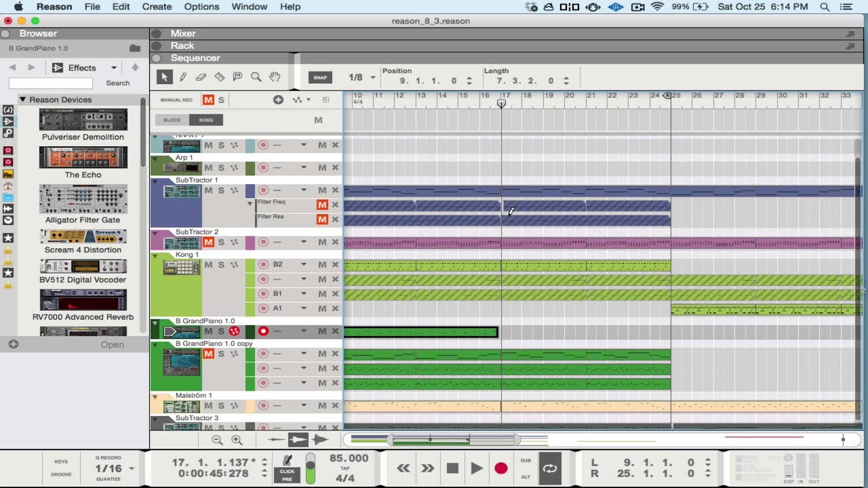Click the browser Search button
The image size is (868, 488).
pyautogui.click(x=117, y=83)
